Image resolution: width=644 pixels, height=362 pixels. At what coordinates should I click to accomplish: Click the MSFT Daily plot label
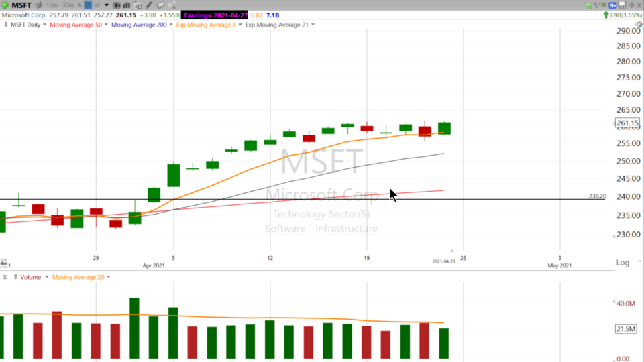click(x=25, y=25)
